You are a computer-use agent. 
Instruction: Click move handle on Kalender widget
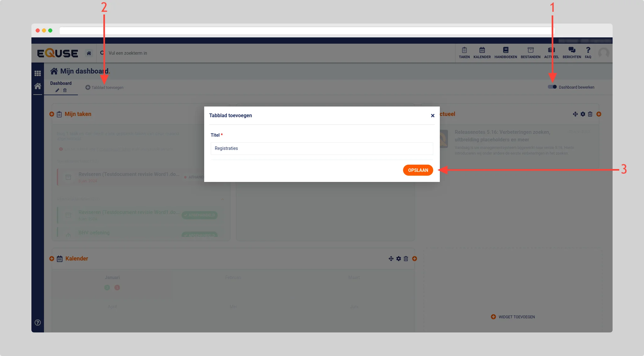coord(391,259)
